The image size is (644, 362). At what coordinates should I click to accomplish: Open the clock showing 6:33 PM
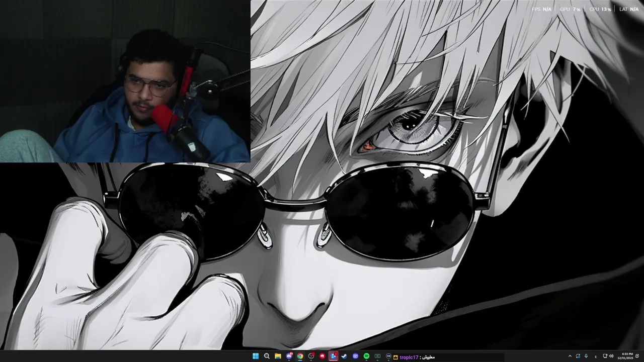pyautogui.click(x=625, y=356)
